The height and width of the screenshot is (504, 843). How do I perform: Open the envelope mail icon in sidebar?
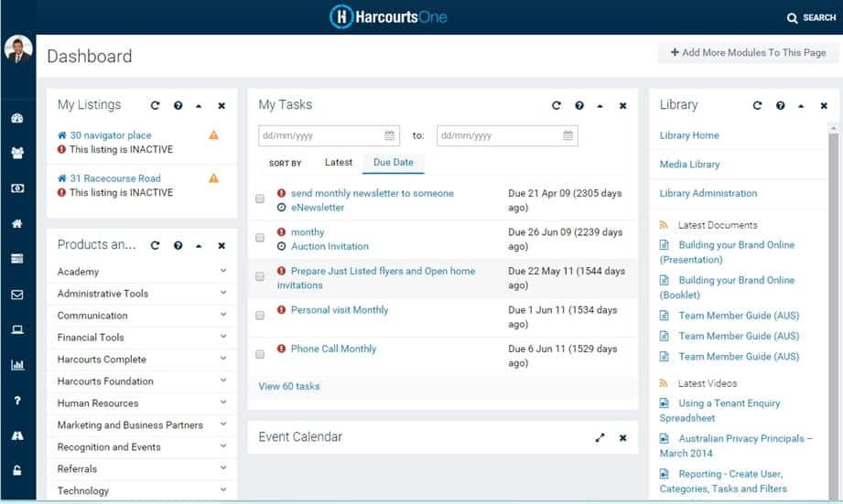17,295
